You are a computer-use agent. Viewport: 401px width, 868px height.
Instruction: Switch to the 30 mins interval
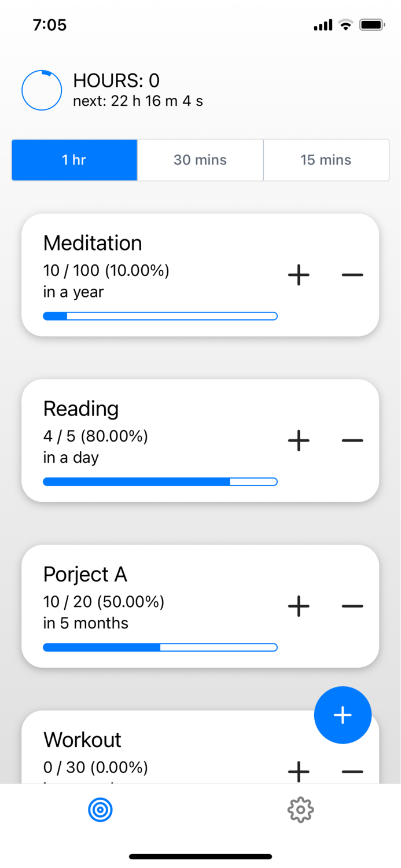[200, 160]
